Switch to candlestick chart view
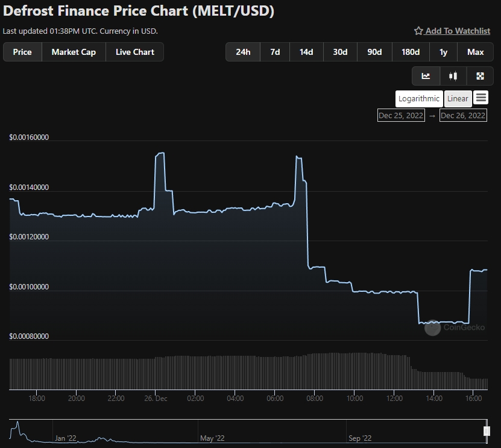Viewport: 501px width, 448px height. (453, 76)
